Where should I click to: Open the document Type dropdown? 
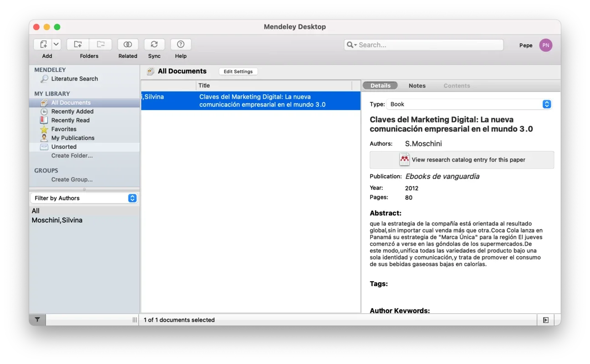pyautogui.click(x=469, y=104)
